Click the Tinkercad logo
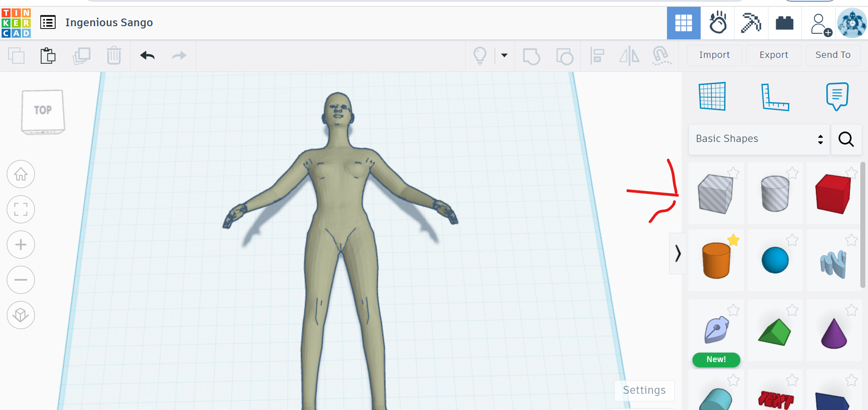The width and height of the screenshot is (868, 410). point(16,23)
